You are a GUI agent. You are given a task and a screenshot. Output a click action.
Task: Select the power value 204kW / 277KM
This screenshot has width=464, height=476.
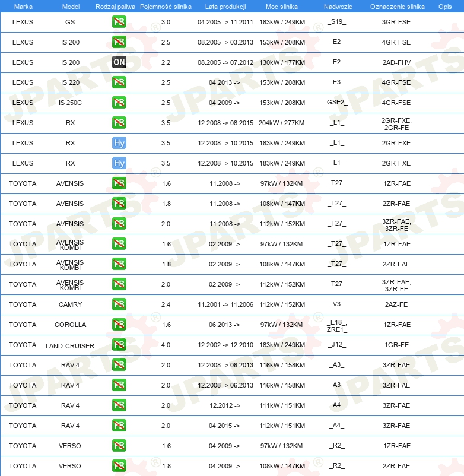[282, 123]
